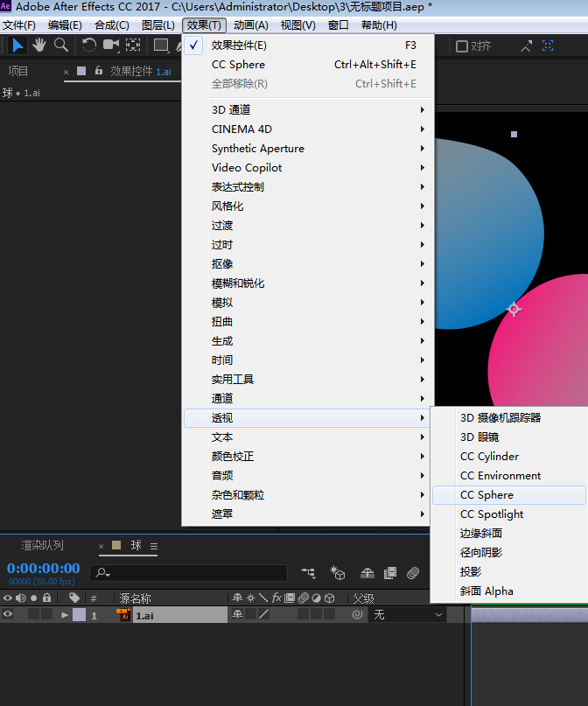Screen dimensions: 588x706
Task: Toggle the 对齐 snapping checkbox
Action: point(462,46)
